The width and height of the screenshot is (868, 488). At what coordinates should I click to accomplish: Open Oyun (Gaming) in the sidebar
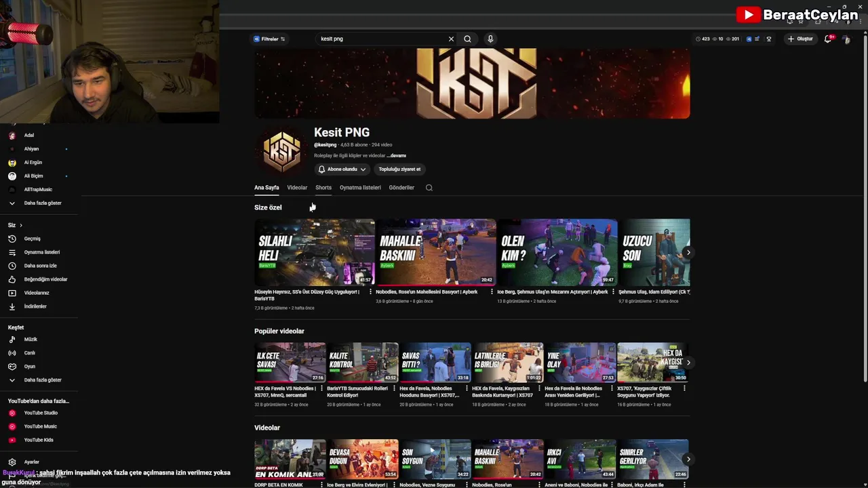(x=29, y=366)
